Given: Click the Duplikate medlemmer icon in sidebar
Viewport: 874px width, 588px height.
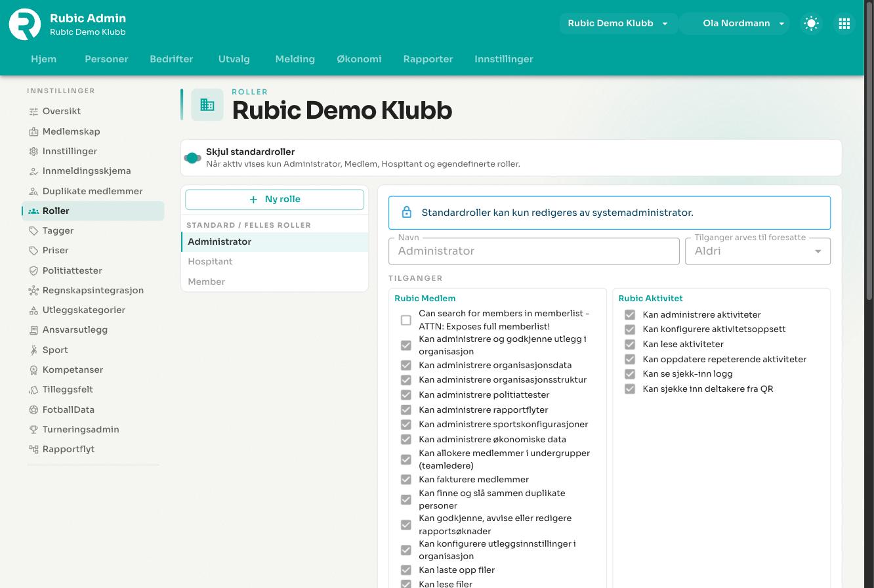Looking at the screenshot, I should pyautogui.click(x=33, y=192).
